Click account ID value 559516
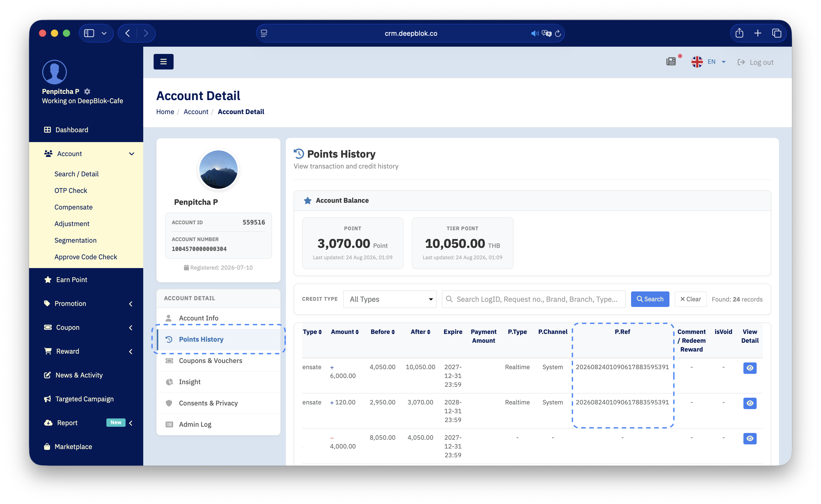The image size is (821, 504). click(254, 222)
